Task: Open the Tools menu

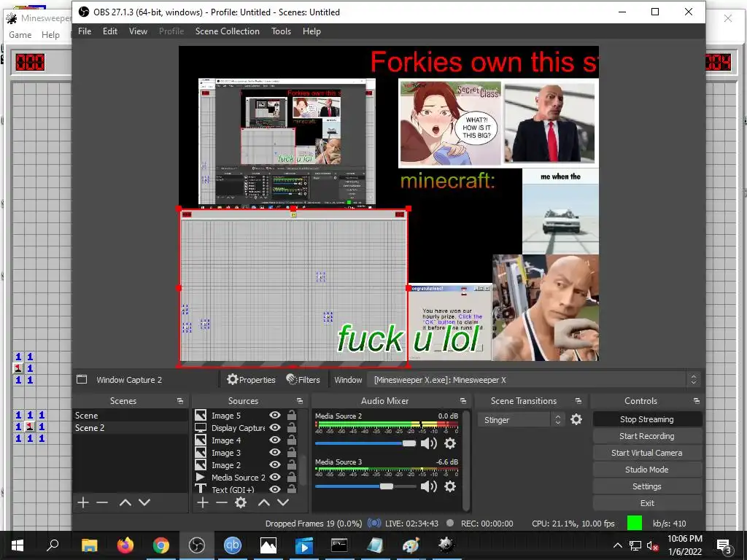Action: tap(281, 31)
